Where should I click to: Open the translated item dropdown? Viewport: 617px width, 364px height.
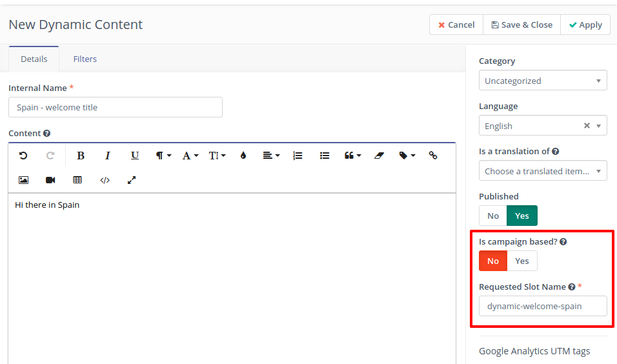pyautogui.click(x=543, y=171)
